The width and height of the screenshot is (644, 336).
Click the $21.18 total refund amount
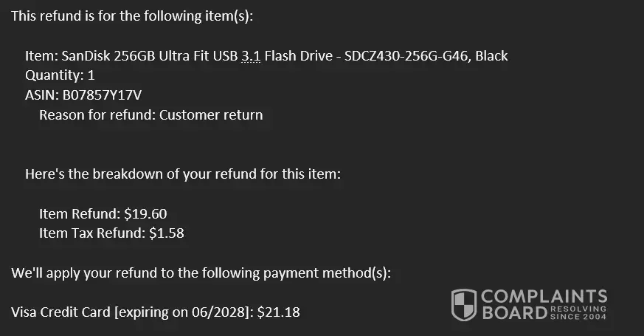coord(279,312)
